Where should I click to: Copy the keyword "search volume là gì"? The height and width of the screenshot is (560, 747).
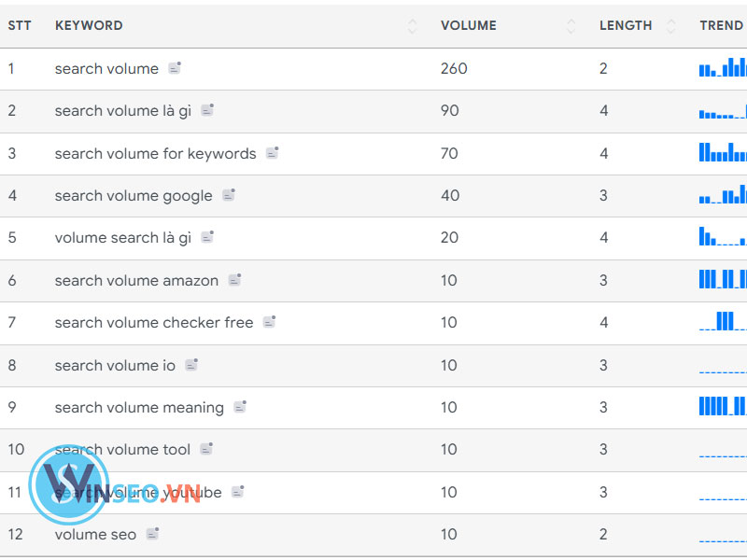coord(205,110)
